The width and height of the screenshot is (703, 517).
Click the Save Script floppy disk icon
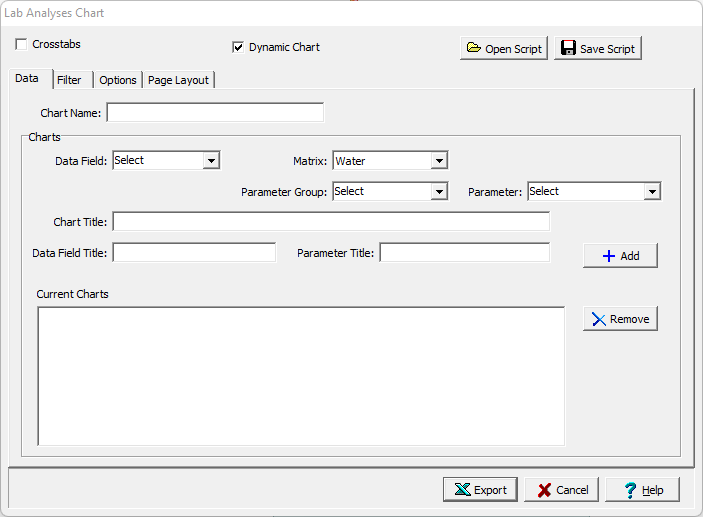click(x=568, y=49)
